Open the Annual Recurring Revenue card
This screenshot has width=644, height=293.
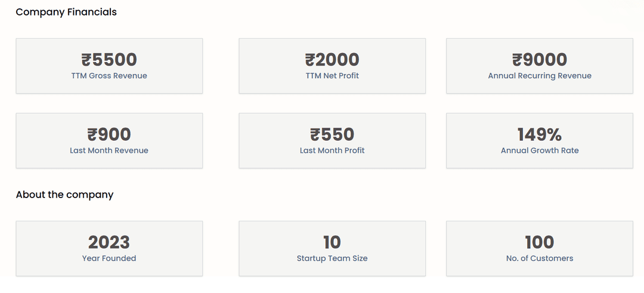click(540, 66)
